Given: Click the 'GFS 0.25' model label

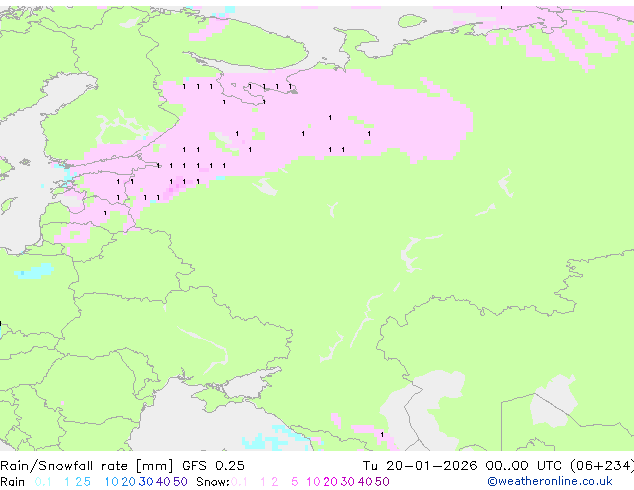Looking at the screenshot, I should [x=213, y=466].
